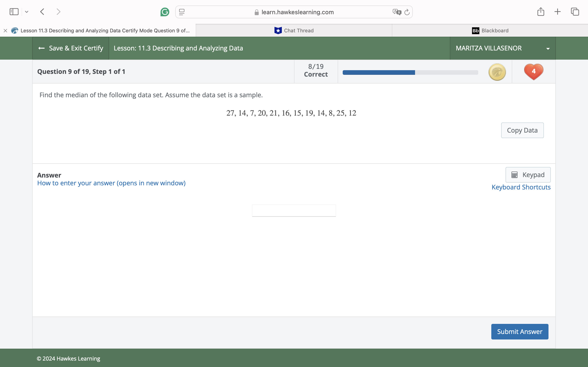Click the Share icon
Screen dimensions: 588x367
[541, 11]
